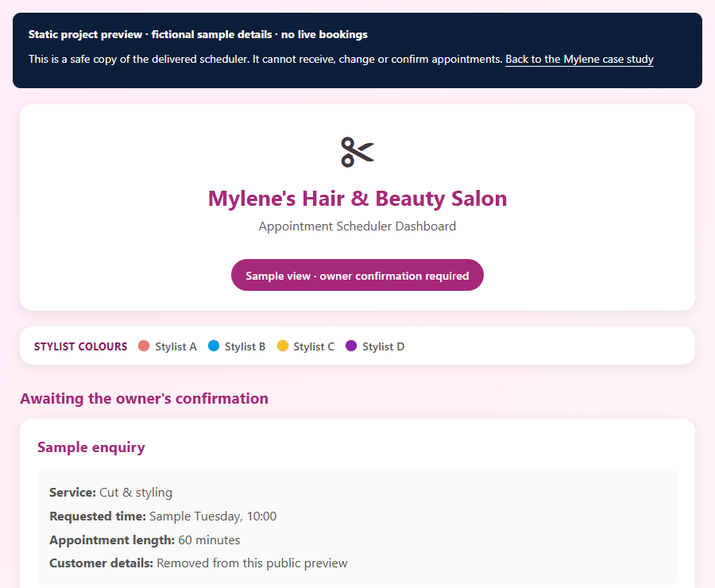Click Requested time: Sample Tuesday, 10:00
The height and width of the screenshot is (588, 715).
(163, 516)
